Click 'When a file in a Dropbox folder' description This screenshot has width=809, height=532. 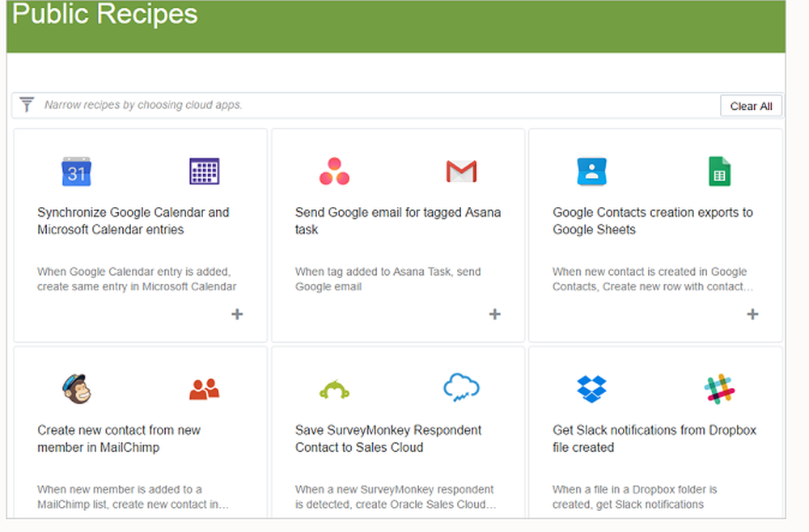point(634,497)
